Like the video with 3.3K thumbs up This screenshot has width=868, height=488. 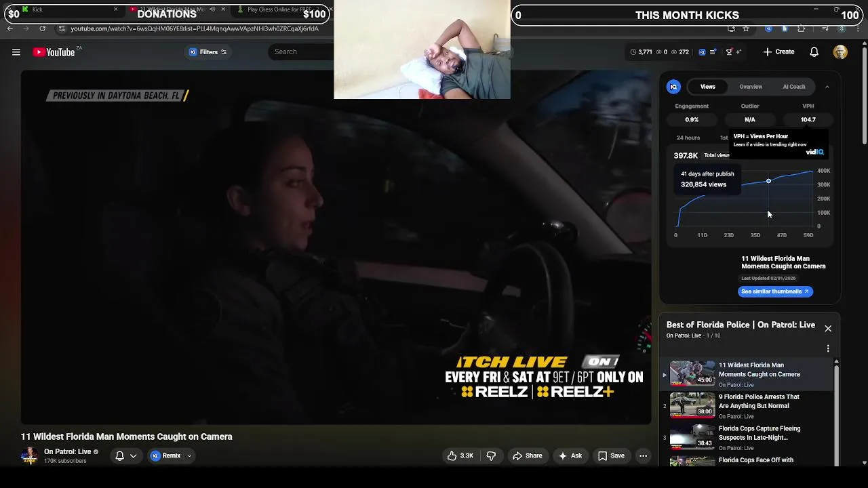coord(460,456)
